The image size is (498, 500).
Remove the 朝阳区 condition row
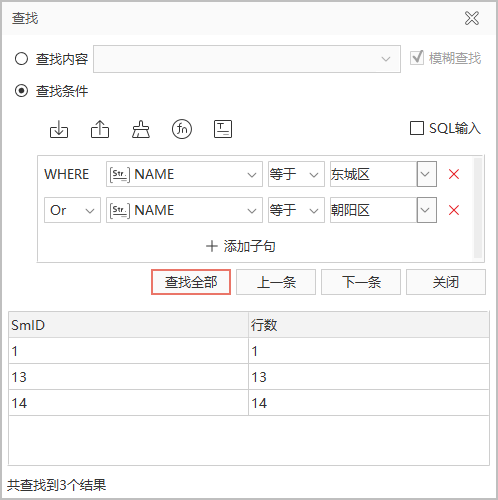coord(454,210)
